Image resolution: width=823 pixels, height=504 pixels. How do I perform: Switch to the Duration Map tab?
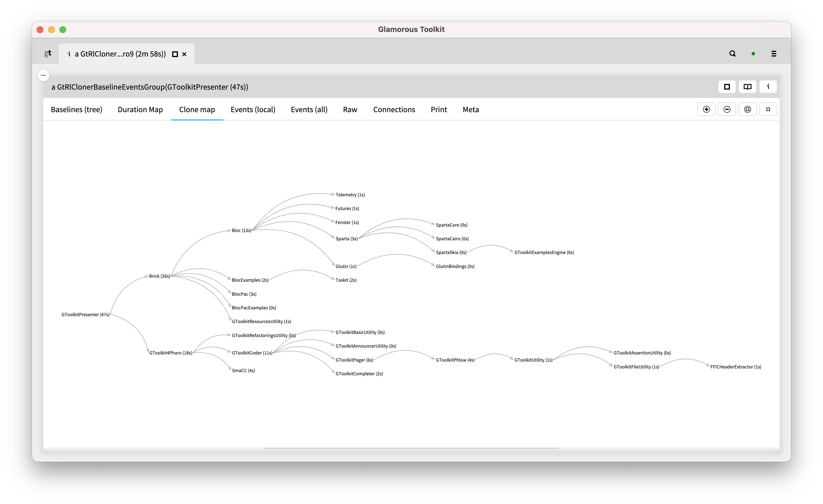click(140, 110)
